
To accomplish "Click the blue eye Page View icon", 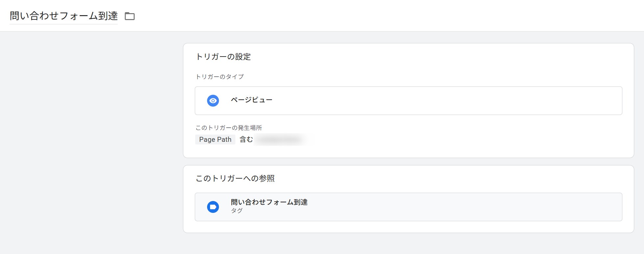I will point(213,101).
